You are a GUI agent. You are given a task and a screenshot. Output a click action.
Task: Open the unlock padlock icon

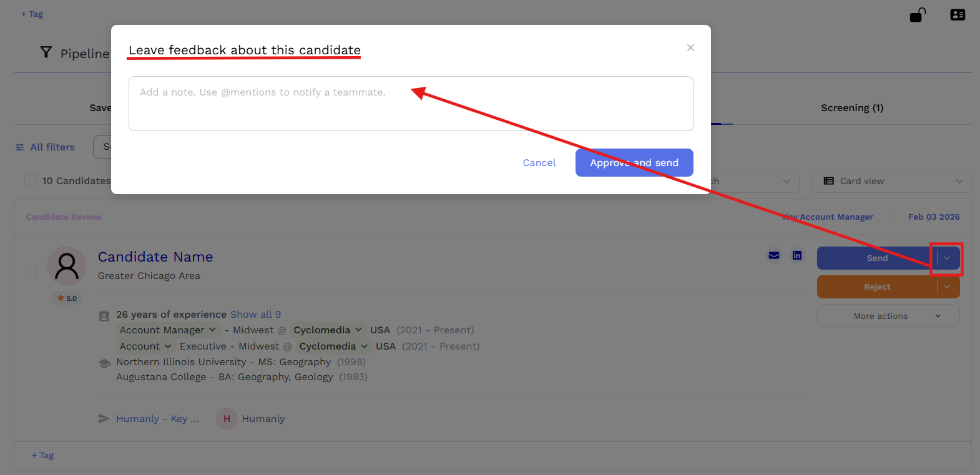[918, 14]
